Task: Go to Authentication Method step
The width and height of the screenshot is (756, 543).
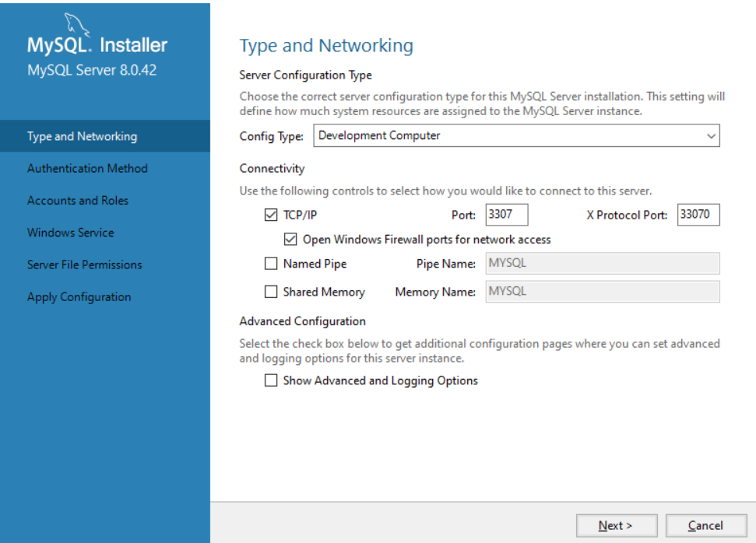Action: [87, 169]
